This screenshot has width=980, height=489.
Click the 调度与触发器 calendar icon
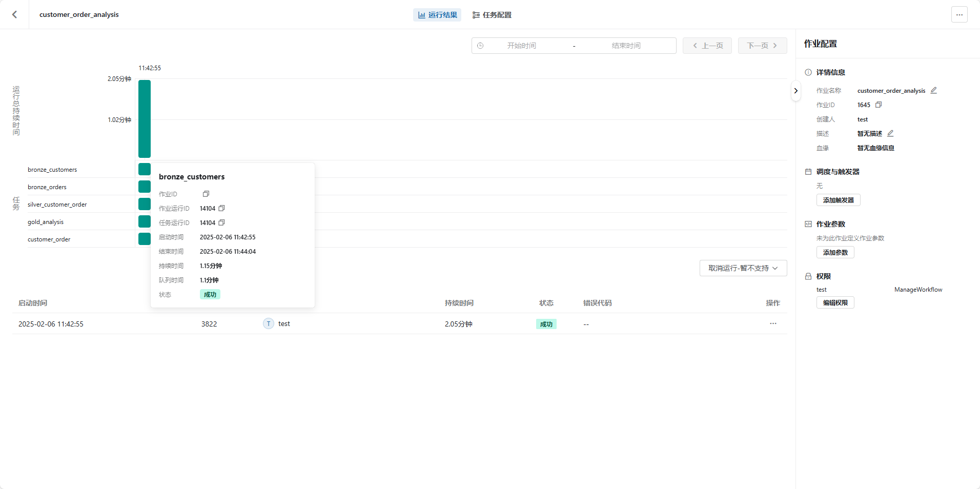coord(808,172)
